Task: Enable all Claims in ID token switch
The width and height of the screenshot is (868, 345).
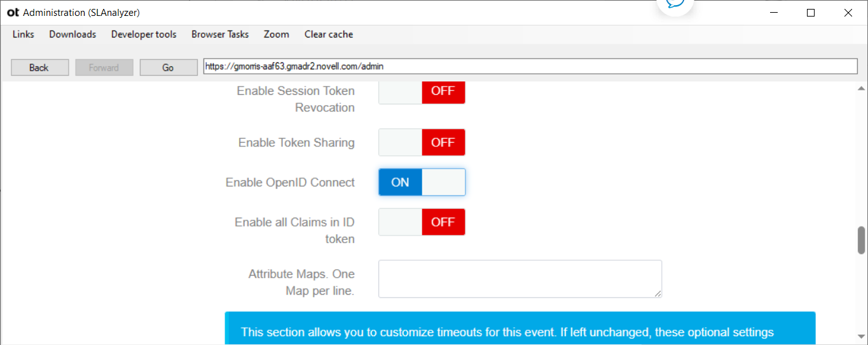Action: [x=422, y=222]
